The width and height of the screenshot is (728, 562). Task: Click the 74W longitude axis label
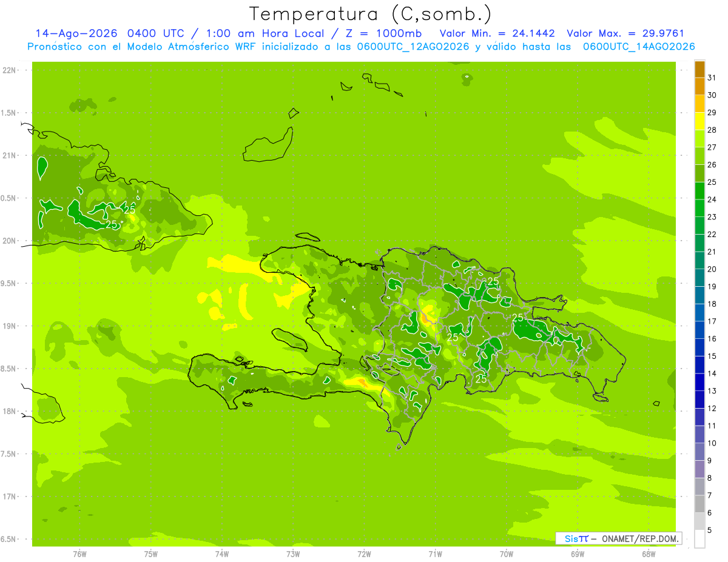[221, 554]
